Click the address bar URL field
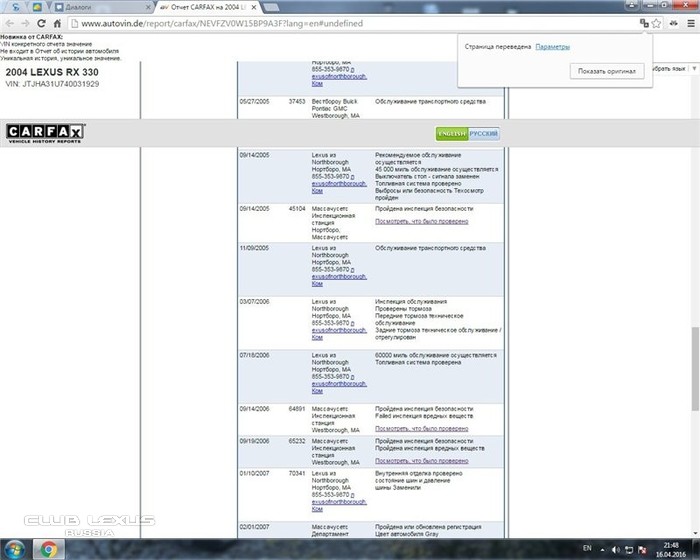Viewport: 700px width, 560px height. point(353,23)
